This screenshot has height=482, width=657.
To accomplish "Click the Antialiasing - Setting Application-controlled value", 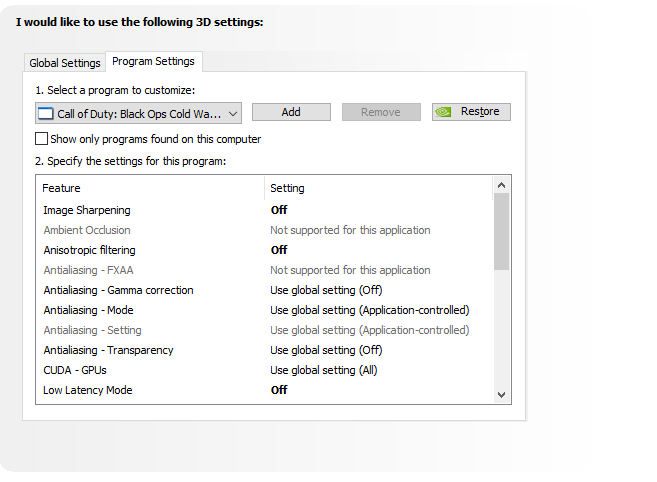I will (x=370, y=330).
